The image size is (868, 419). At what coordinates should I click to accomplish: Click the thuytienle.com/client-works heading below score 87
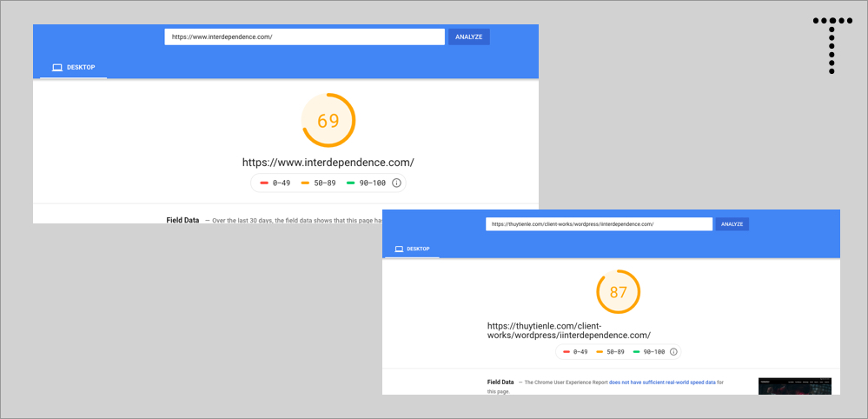click(x=569, y=330)
